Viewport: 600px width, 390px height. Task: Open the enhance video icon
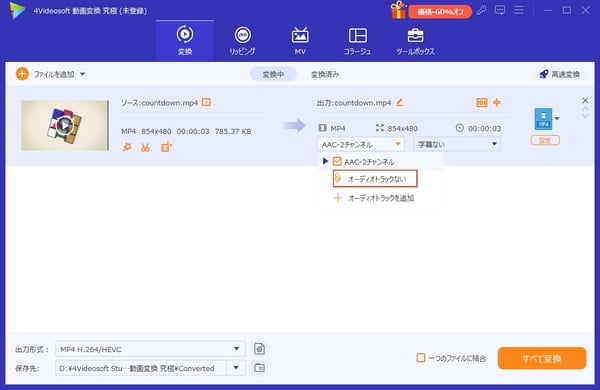coord(166,147)
